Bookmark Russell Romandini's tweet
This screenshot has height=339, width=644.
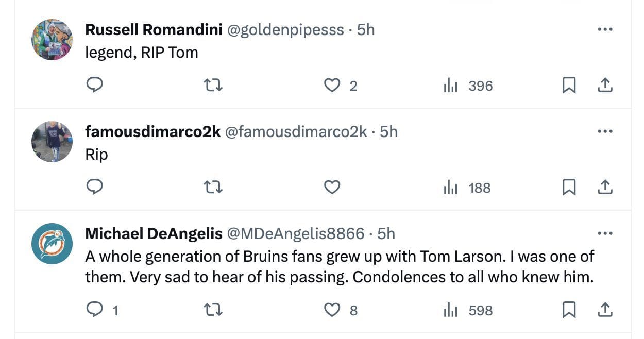(569, 85)
